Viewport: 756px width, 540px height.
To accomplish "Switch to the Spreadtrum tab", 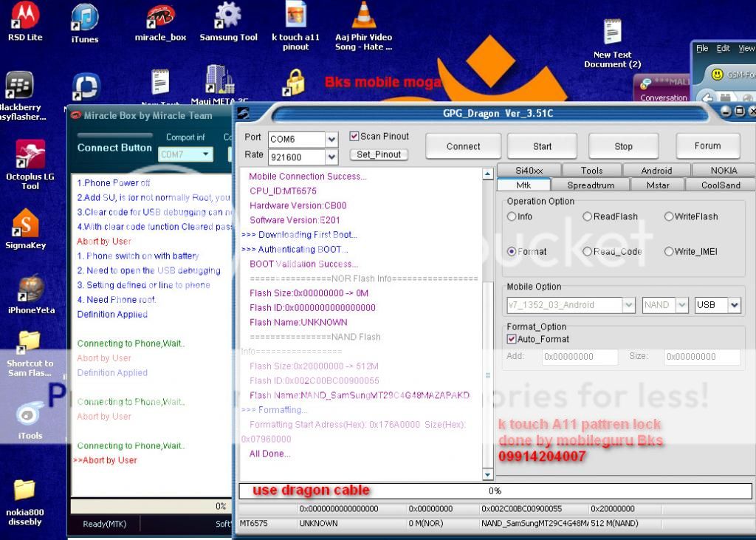I will 591,185.
